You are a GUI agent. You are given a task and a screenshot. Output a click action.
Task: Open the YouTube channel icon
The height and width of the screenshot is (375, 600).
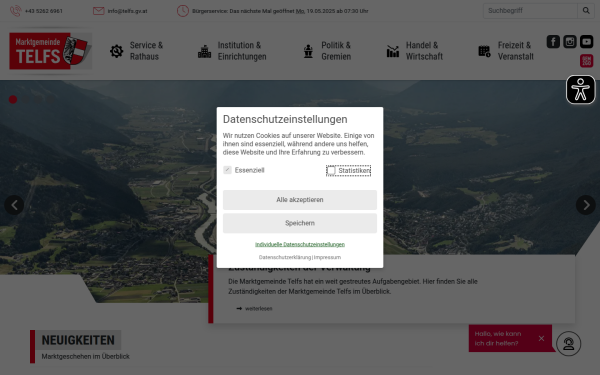coord(586,41)
